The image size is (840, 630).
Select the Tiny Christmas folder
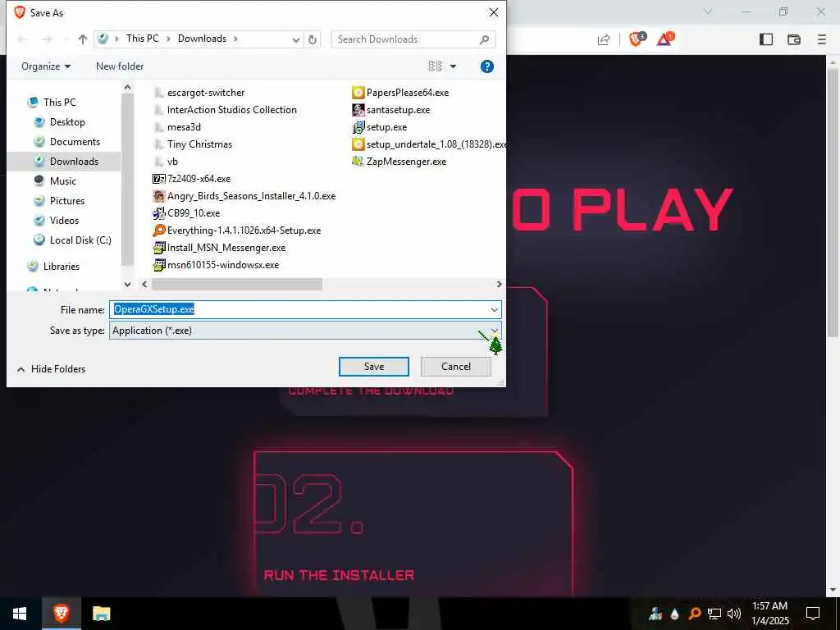pos(193,144)
